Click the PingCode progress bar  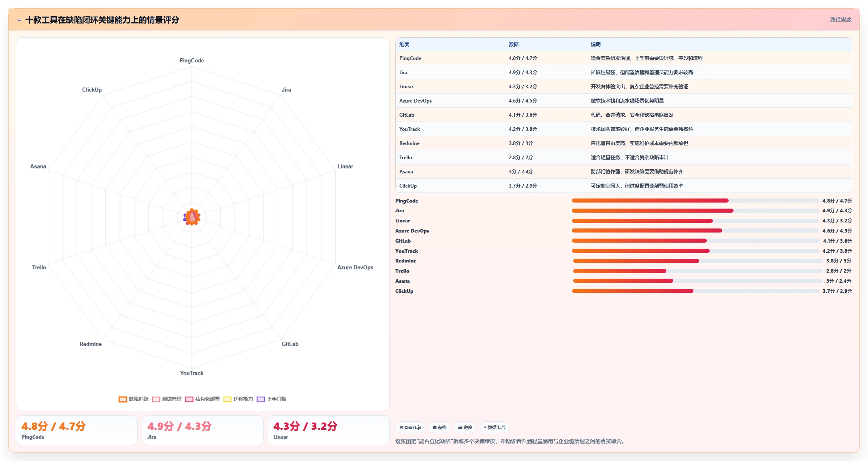tap(695, 201)
